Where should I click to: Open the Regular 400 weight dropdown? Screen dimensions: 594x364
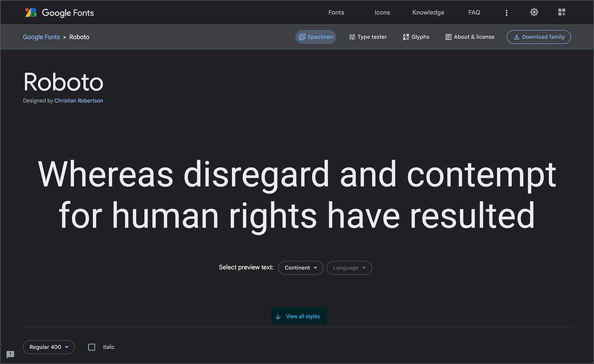point(49,347)
